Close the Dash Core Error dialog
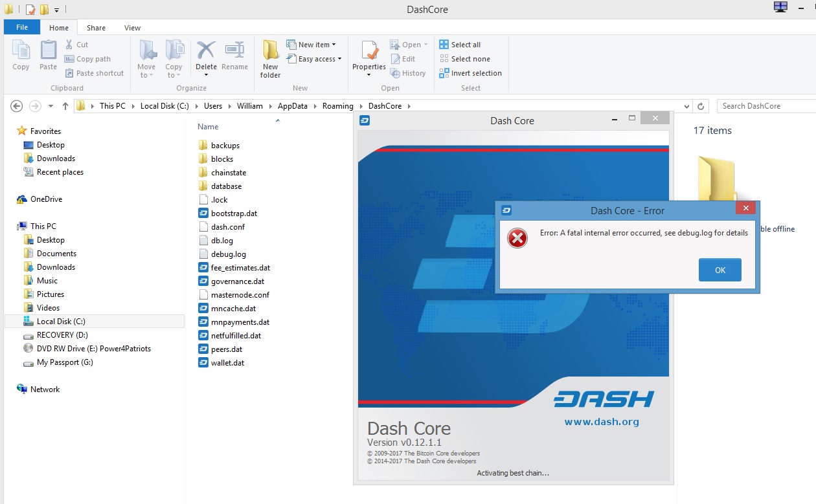816x504 pixels. (x=746, y=208)
